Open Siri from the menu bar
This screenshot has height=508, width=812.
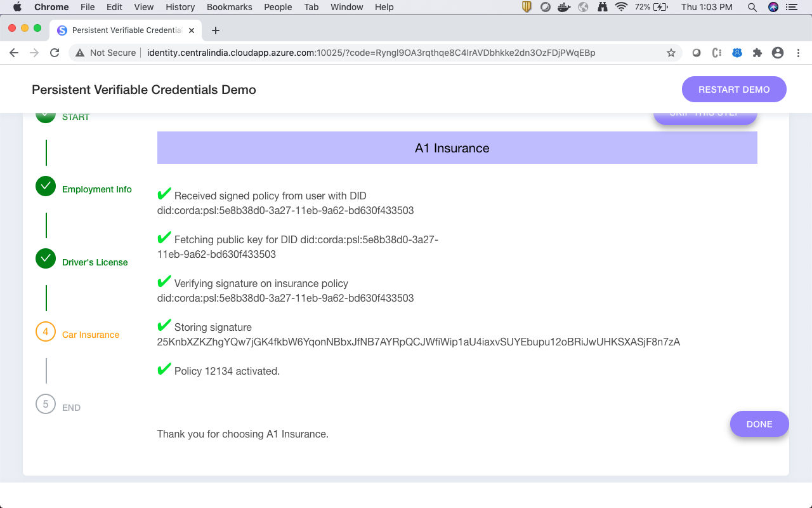(x=773, y=7)
